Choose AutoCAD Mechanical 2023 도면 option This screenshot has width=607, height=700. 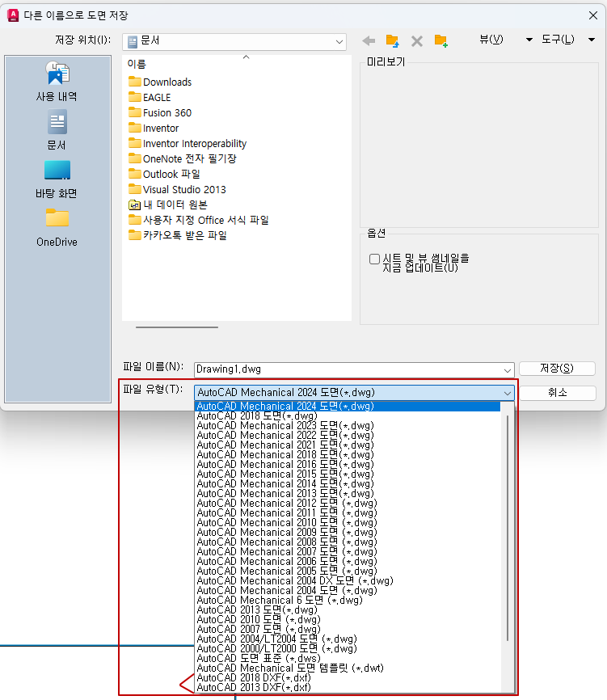[348, 426]
